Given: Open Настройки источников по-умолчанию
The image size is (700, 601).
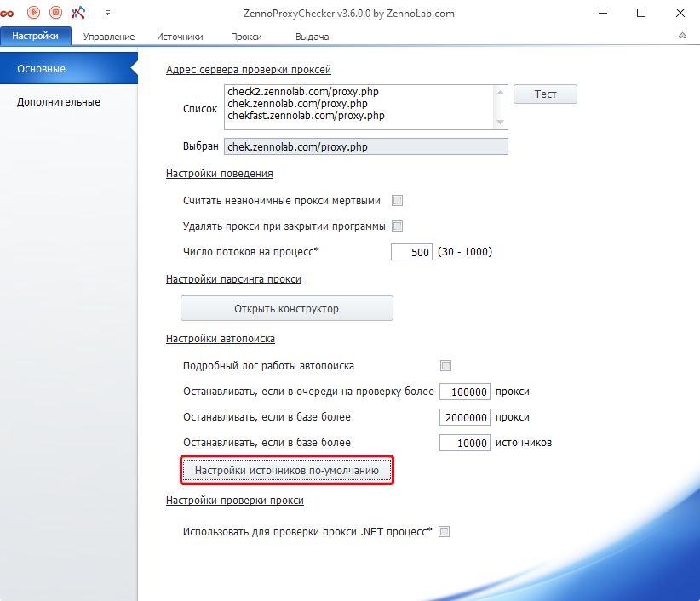Looking at the screenshot, I should coord(286,470).
